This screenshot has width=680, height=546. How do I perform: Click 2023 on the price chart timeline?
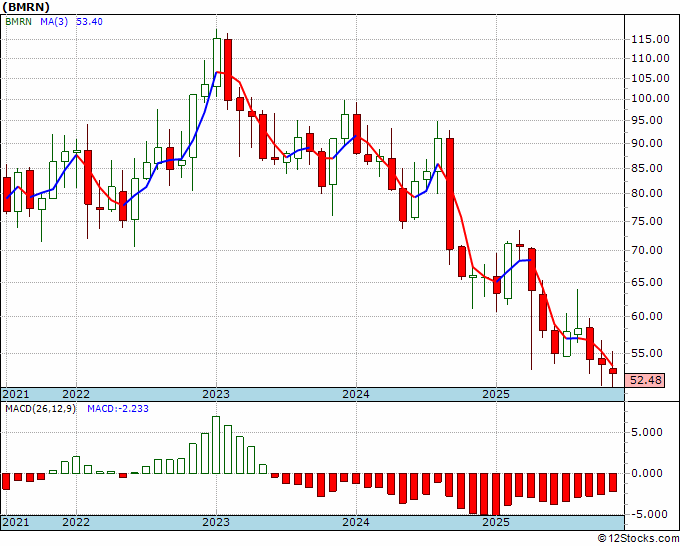click(216, 394)
